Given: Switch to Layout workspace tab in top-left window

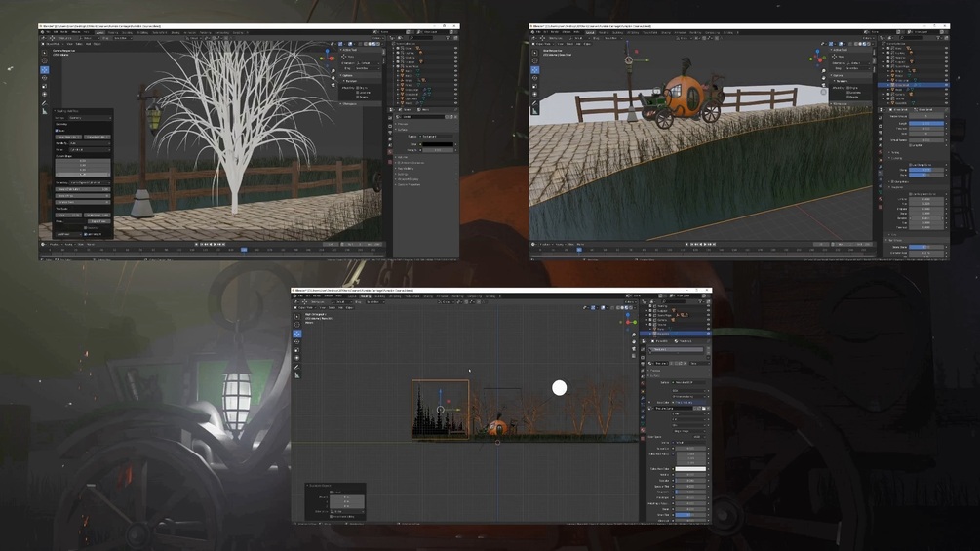Looking at the screenshot, I should [x=100, y=32].
